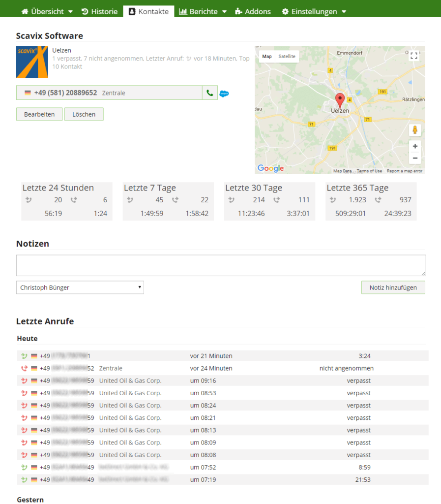The height and width of the screenshot is (504, 441).
Task: Click the Scavix company logo
Action: [32, 63]
